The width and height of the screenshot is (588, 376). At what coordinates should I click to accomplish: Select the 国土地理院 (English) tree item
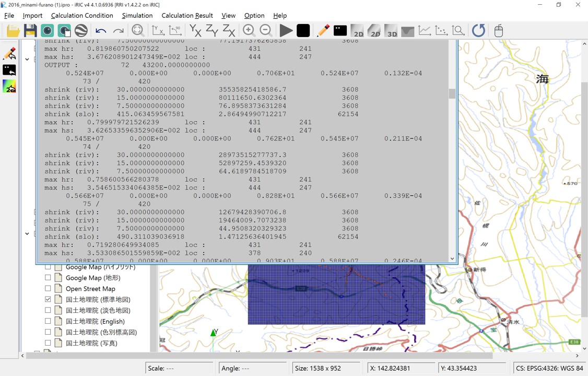tap(95, 321)
